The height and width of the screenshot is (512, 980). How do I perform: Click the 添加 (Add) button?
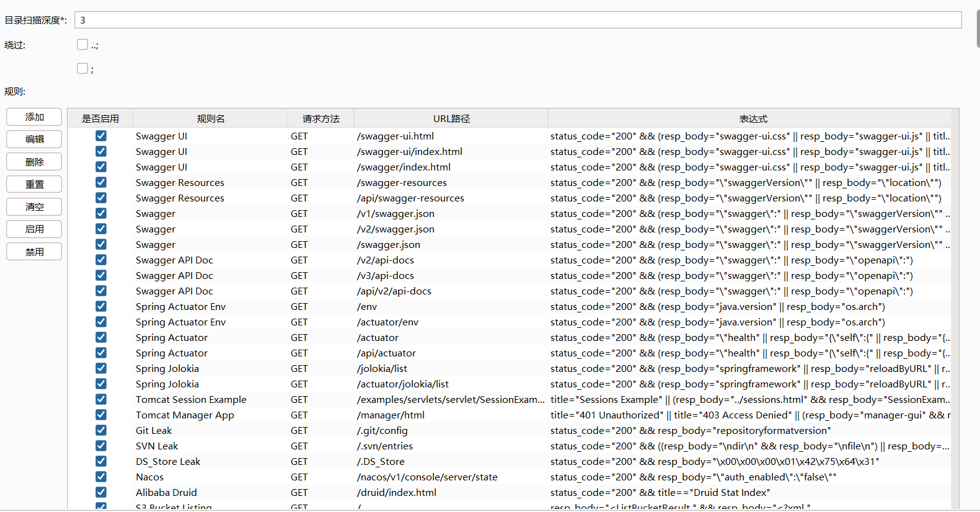[x=34, y=117]
